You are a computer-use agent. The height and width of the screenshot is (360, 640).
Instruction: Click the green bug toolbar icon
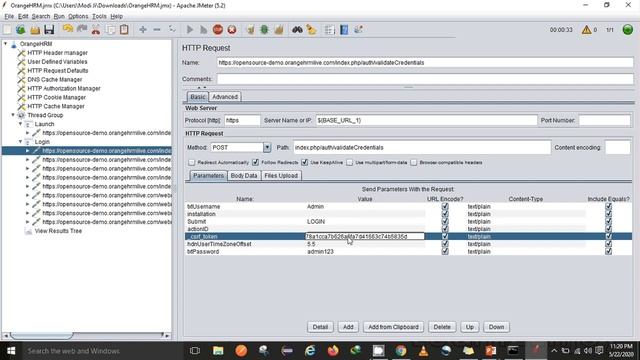264,30
